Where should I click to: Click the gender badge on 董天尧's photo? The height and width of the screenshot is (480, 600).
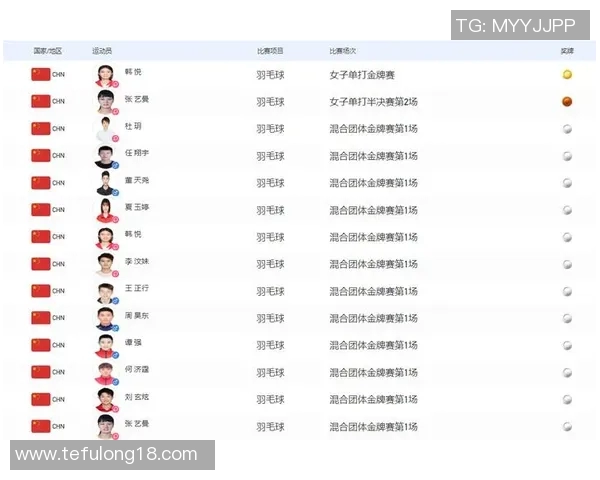(x=115, y=192)
